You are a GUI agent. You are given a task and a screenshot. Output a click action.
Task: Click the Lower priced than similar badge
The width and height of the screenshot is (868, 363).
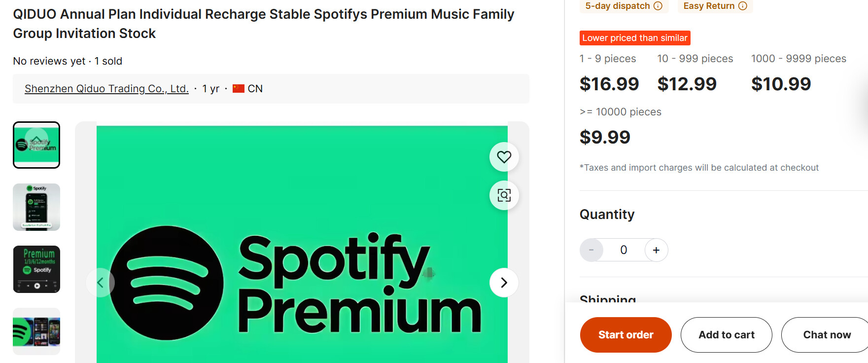(634, 38)
